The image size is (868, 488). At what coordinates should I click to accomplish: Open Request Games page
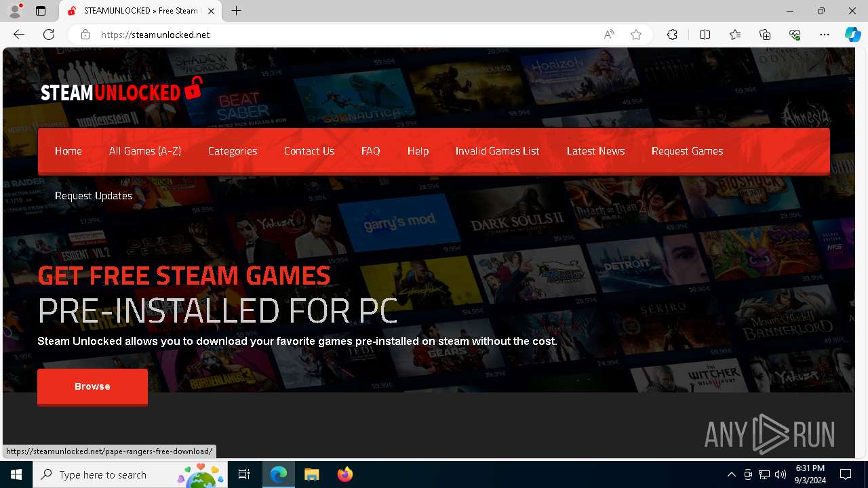click(688, 151)
